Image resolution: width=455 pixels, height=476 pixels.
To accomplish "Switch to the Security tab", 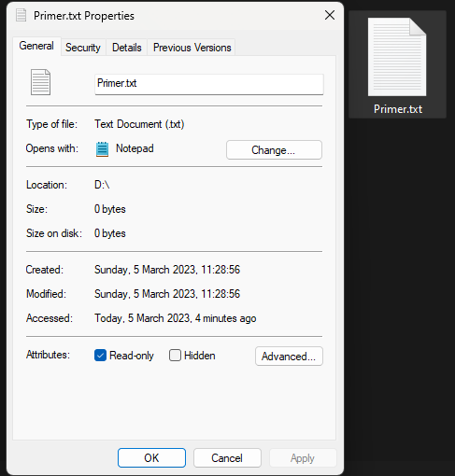I will click(83, 48).
